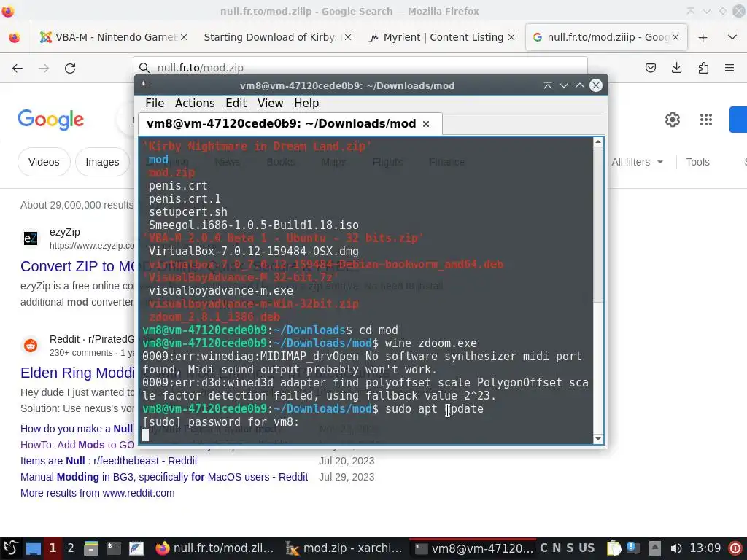Click the Reddit favicon in results

tap(31, 345)
